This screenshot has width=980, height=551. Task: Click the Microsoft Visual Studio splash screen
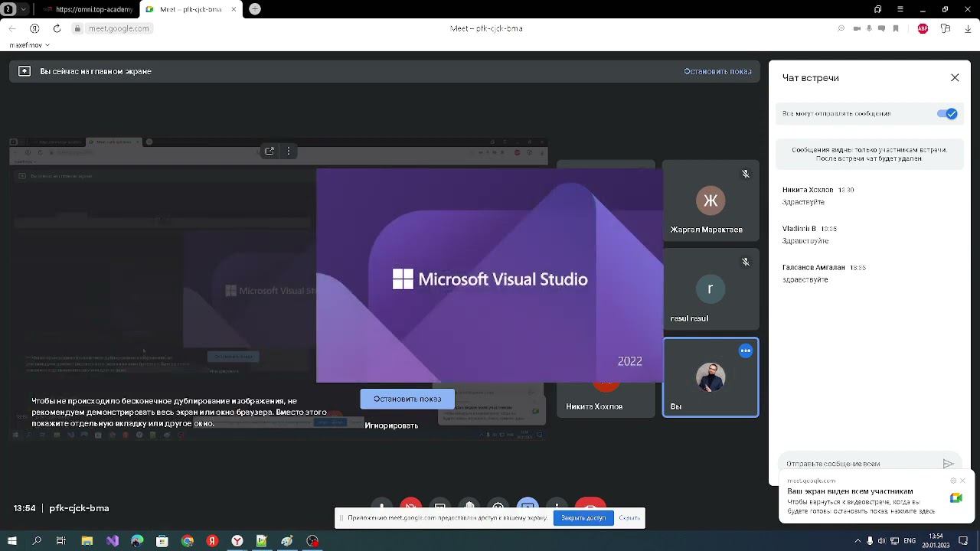point(490,275)
